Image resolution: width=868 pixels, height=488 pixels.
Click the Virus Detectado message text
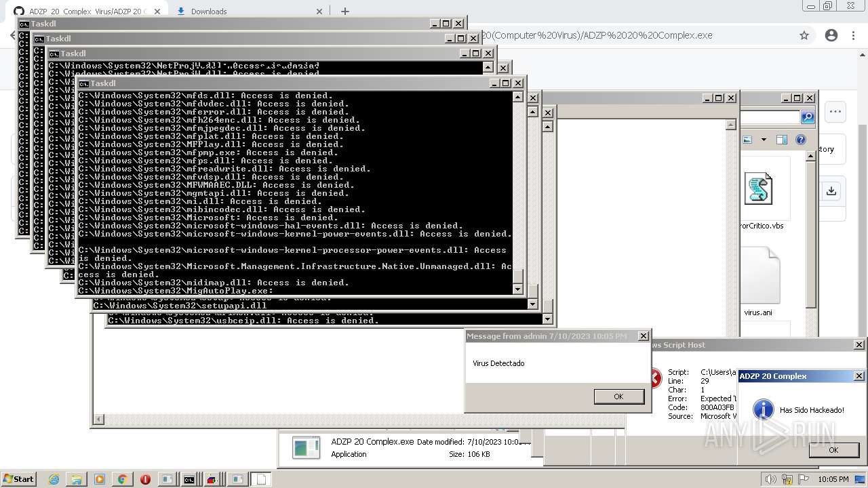[x=498, y=363]
